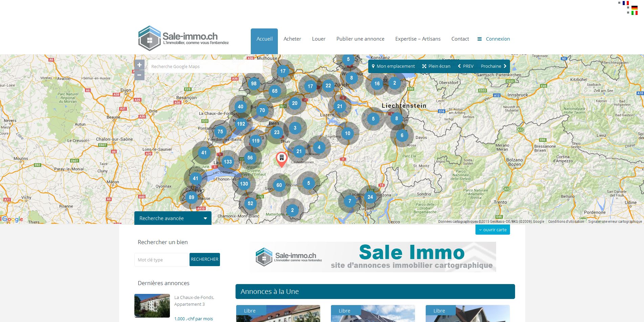This screenshot has height=322, width=644.
Task: Click PREV map navigation button
Action: click(x=466, y=66)
